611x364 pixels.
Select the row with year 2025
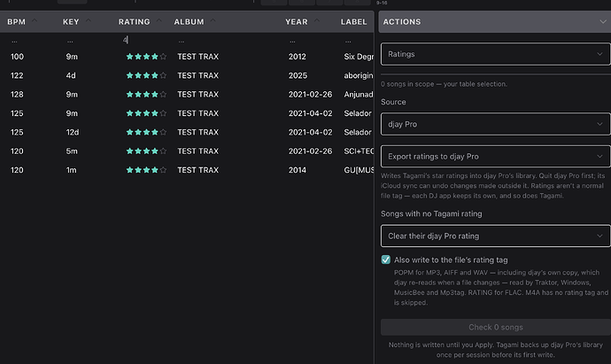point(187,75)
